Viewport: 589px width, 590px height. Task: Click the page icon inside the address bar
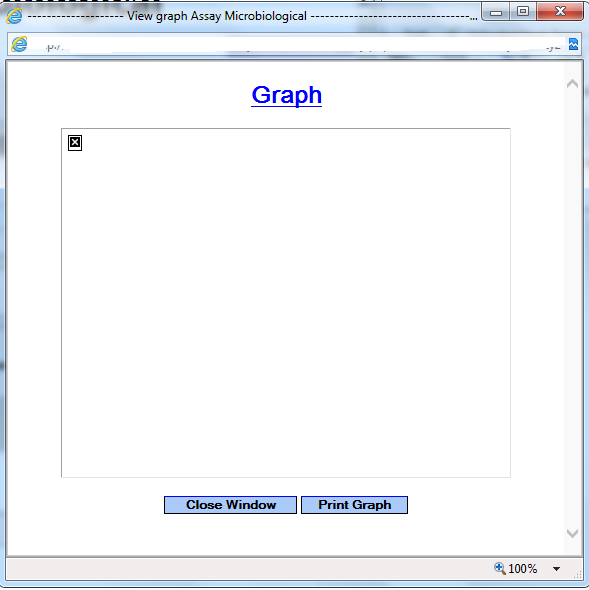19,44
